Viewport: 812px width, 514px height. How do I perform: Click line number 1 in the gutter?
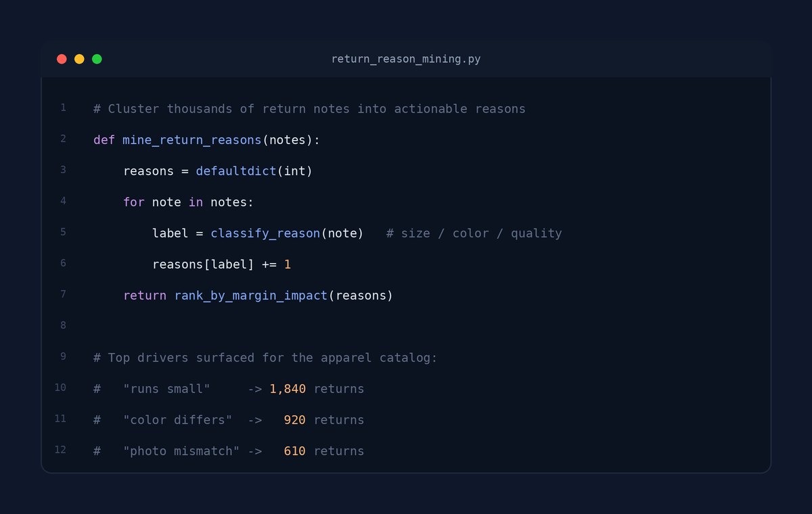point(63,108)
